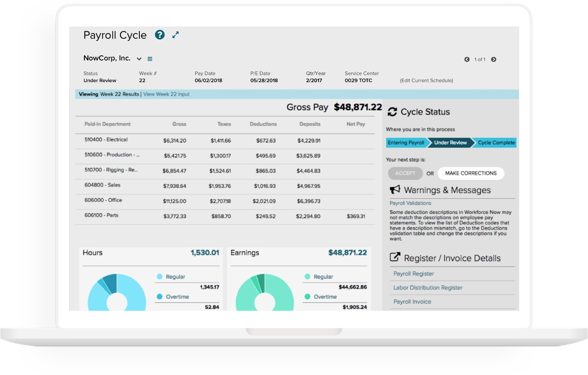588x375 pixels.
Task: Click the Edit Current Schedule link
Action: 426,81
